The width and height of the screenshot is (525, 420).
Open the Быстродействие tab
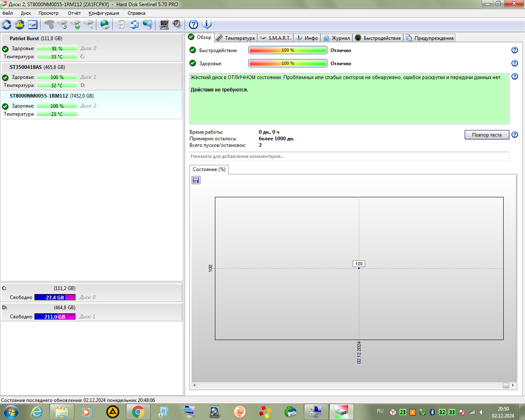[378, 38]
